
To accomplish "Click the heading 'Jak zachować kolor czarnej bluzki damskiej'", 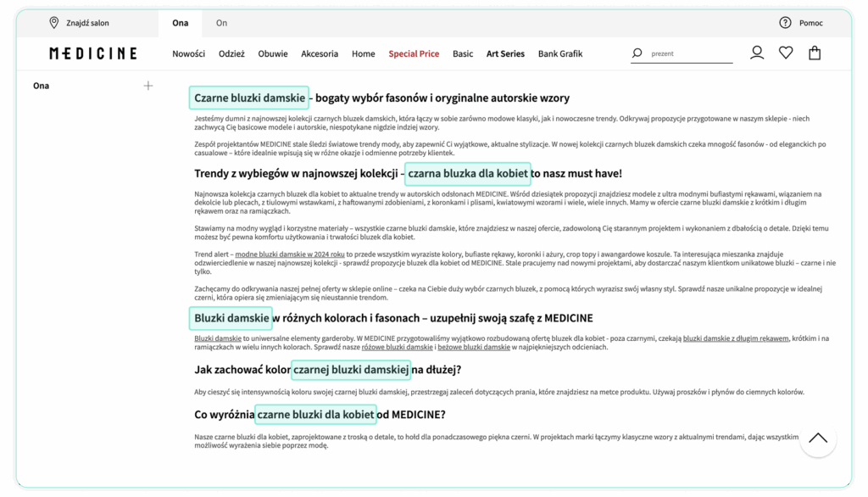I will pos(328,370).
